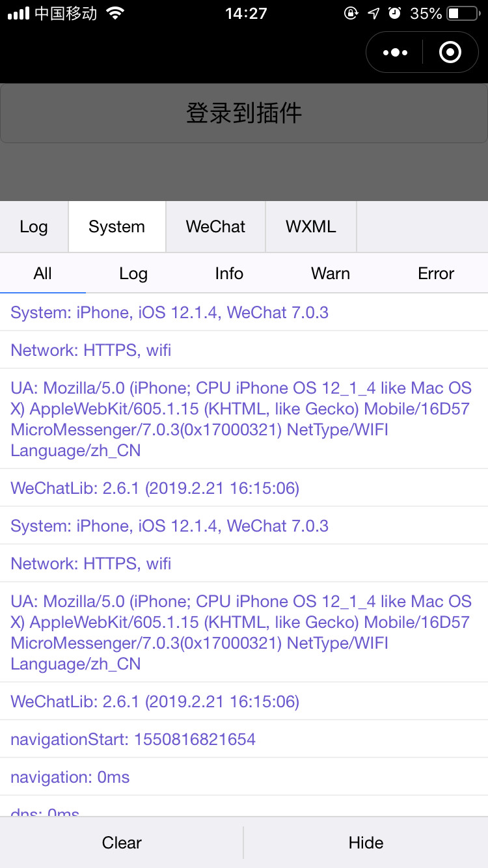The width and height of the screenshot is (488, 868).
Task: Tap the 中国移动 carrier label
Action: click(x=66, y=13)
